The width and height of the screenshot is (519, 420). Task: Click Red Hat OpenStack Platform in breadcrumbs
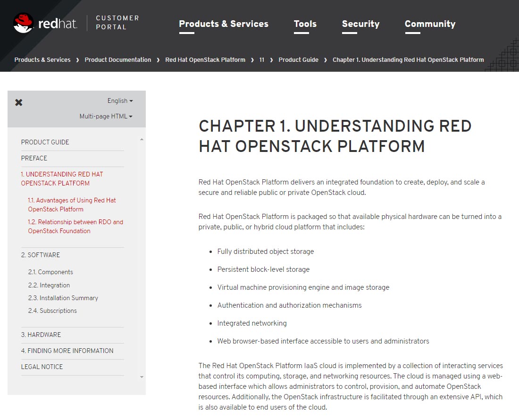pos(205,60)
